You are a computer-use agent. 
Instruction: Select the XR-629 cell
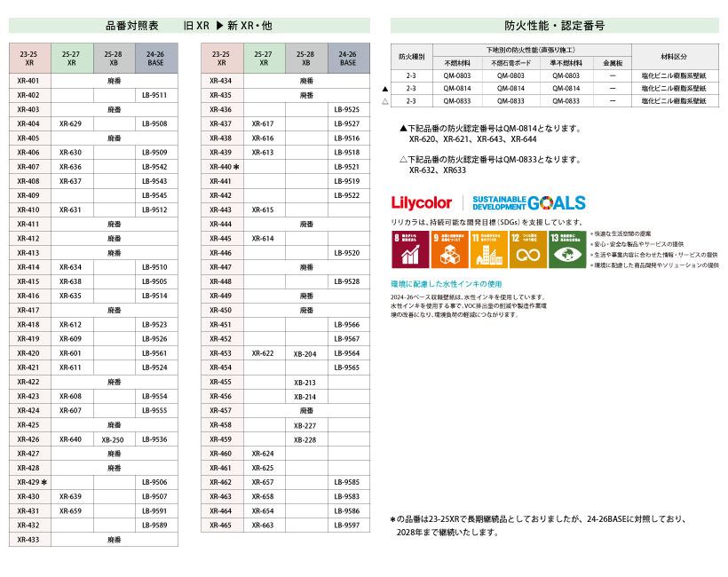70,124
